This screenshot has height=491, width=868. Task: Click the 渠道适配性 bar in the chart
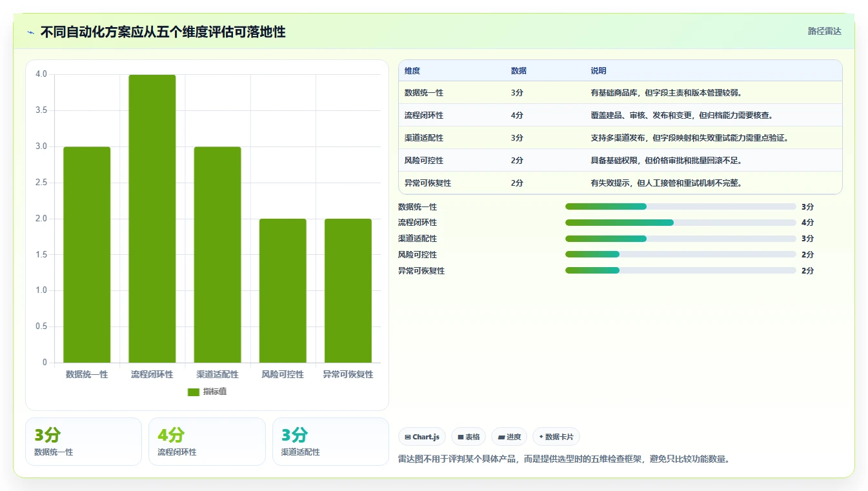tap(217, 255)
